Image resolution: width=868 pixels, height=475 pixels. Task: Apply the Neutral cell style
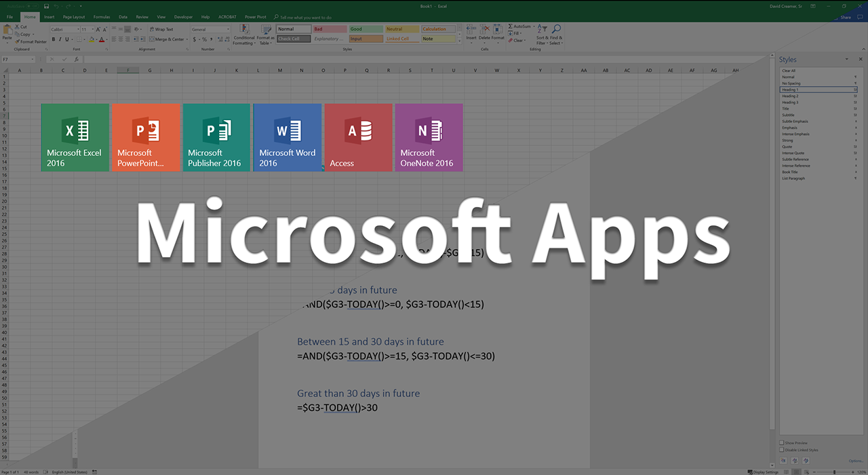(402, 29)
